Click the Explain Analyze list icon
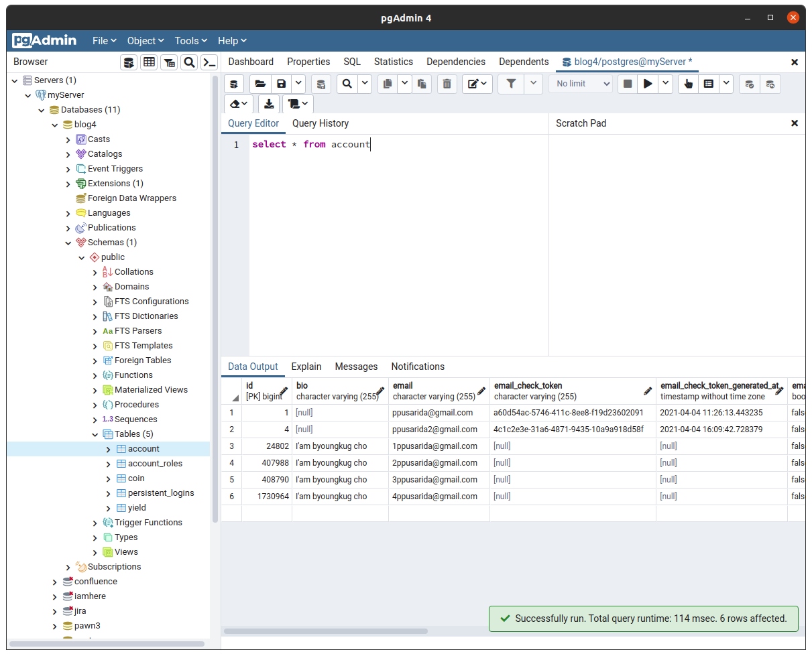Screen dimensions: 812x656 (x=709, y=84)
